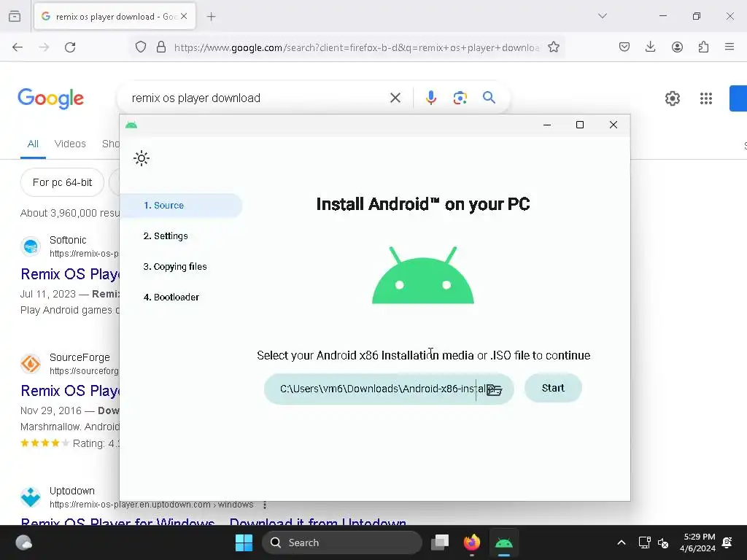Start Google voice search microphone
Image resolution: width=747 pixels, height=560 pixels.
click(430, 98)
